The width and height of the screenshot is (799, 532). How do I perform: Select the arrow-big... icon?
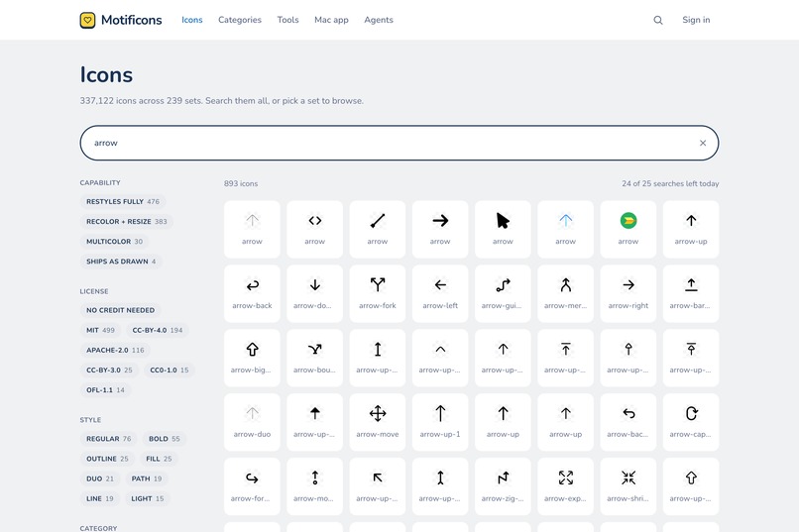pos(252,358)
